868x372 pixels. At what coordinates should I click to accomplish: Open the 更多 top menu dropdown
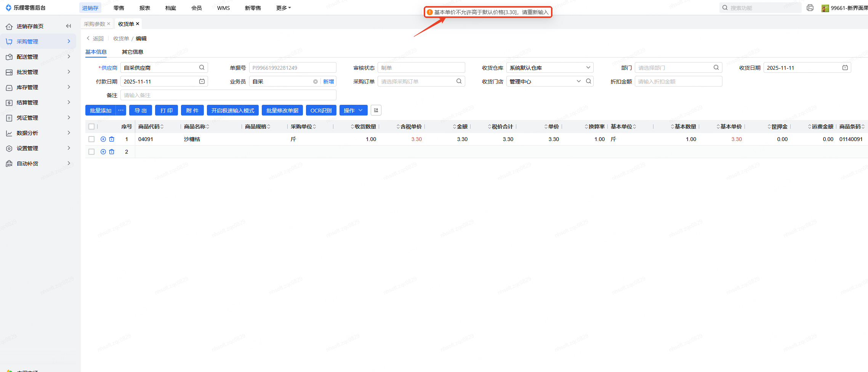click(x=283, y=8)
